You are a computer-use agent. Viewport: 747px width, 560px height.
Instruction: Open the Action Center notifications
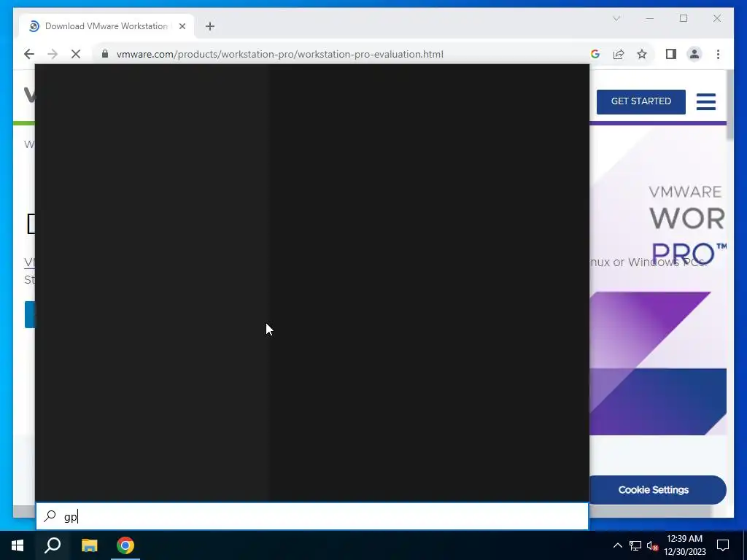[723, 545]
